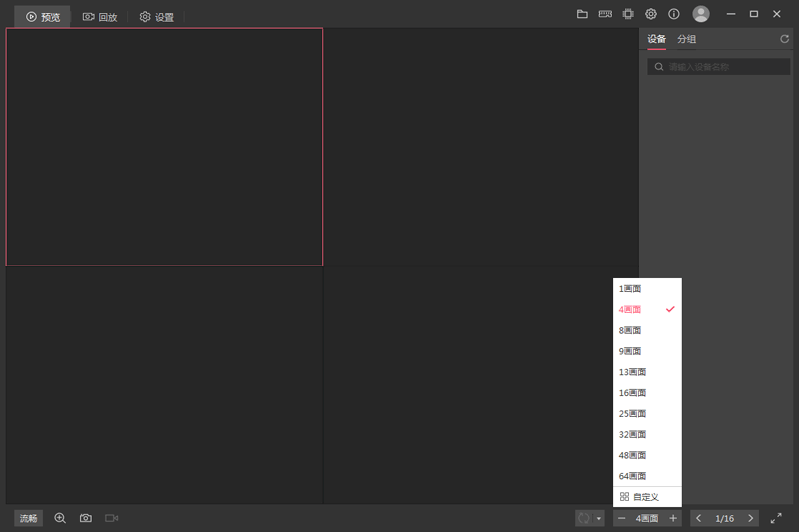Click the device name search field
The image size is (799, 532).
[718, 67]
